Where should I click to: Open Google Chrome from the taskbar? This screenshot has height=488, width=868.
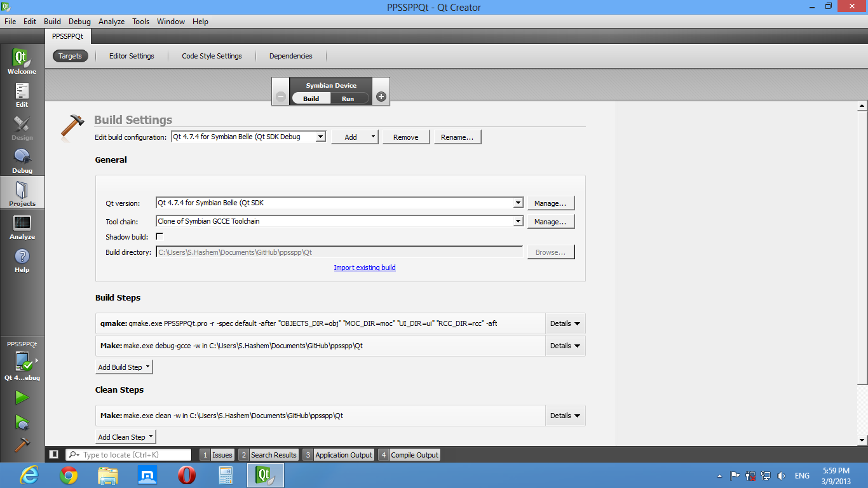pos(69,475)
